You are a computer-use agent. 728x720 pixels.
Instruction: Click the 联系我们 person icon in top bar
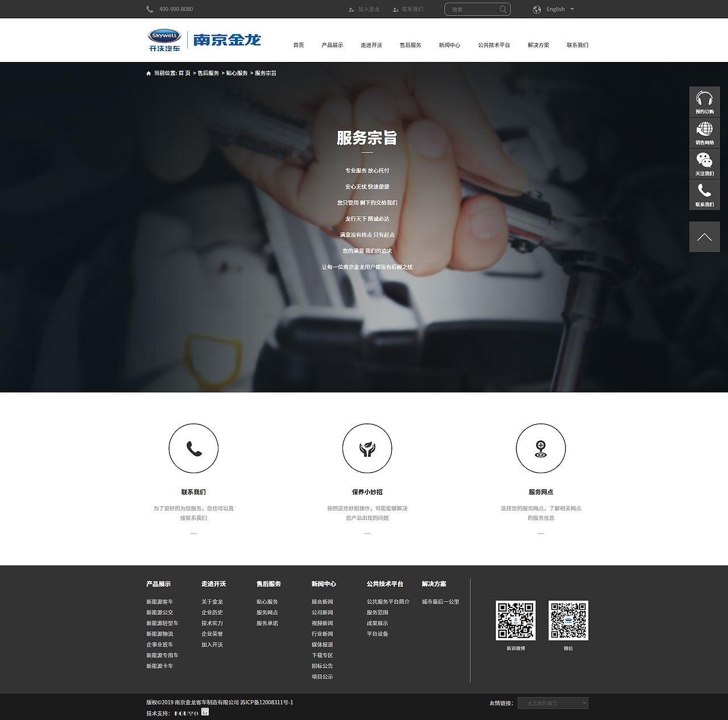coord(395,10)
